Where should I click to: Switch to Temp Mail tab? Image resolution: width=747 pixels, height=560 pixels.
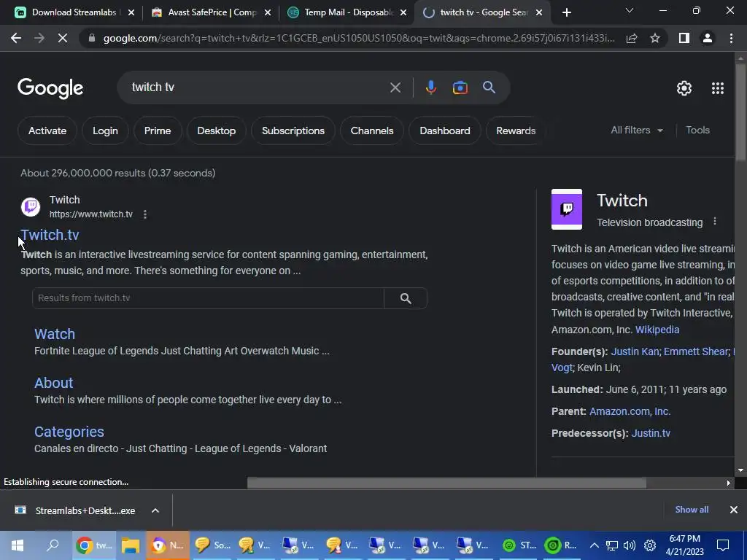pos(348,13)
